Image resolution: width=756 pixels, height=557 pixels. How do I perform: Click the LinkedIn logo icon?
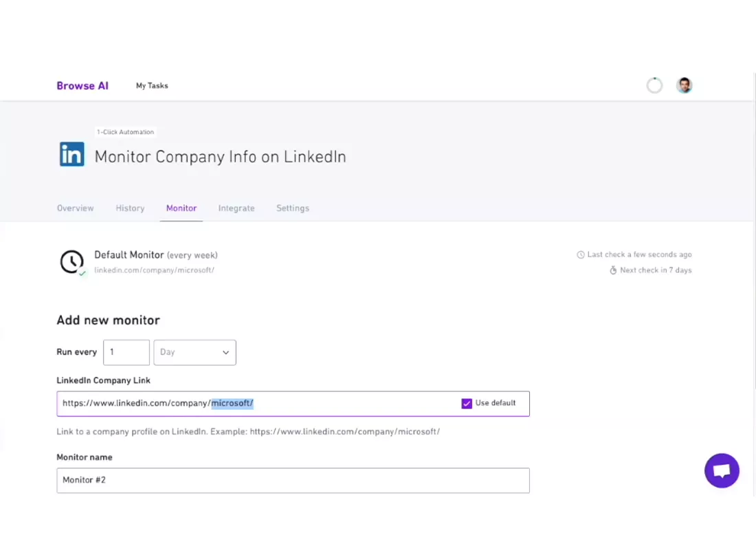click(x=72, y=154)
